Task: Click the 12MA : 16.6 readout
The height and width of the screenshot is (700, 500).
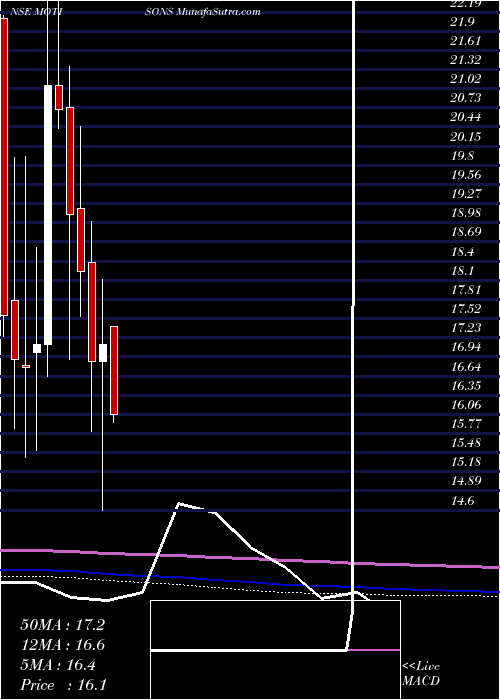Action: pos(62,645)
